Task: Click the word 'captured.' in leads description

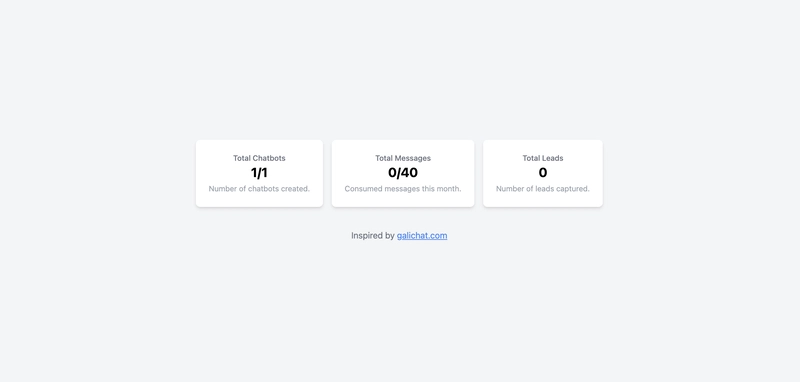Action: pyautogui.click(x=573, y=189)
